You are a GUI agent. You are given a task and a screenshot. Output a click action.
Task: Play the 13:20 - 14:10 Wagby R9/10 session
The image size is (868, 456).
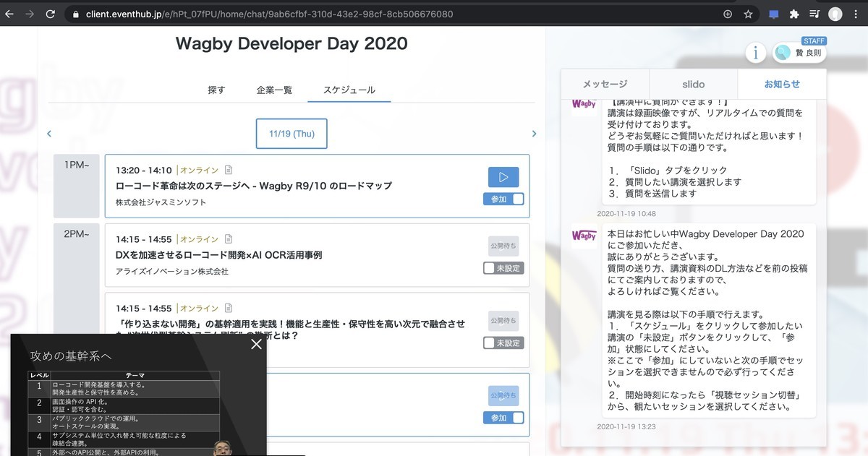click(503, 177)
